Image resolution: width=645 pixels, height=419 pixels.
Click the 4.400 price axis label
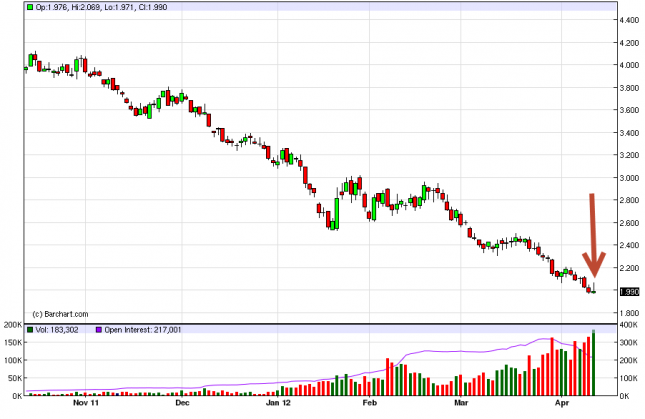(629, 20)
